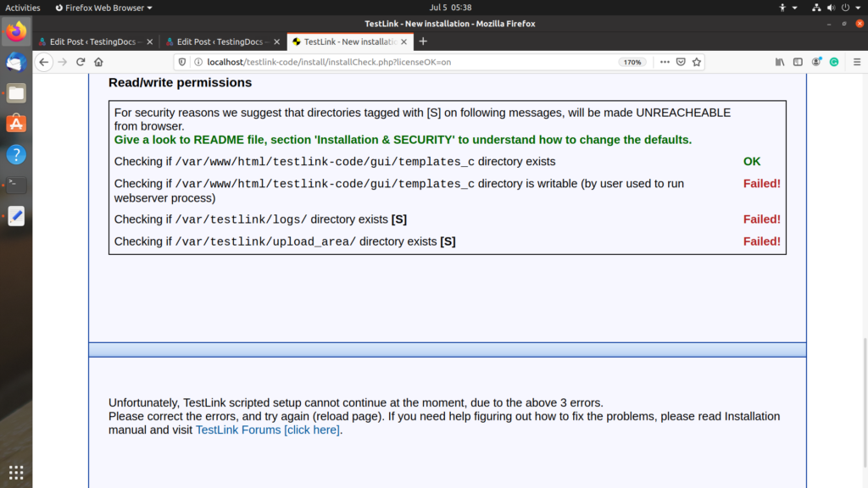Viewport: 868px width, 488px height.
Task: Launch Terminal from the Ubuntu dock
Action: [x=15, y=185]
